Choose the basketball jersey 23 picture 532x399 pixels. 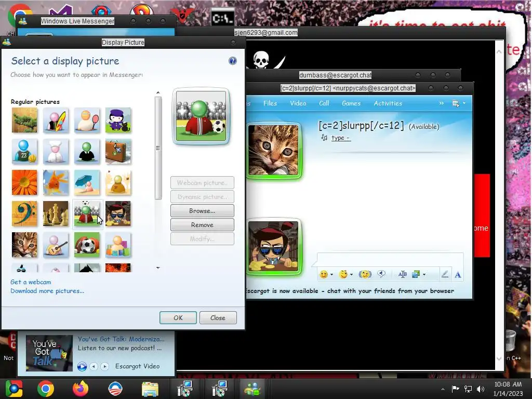[x=24, y=151]
